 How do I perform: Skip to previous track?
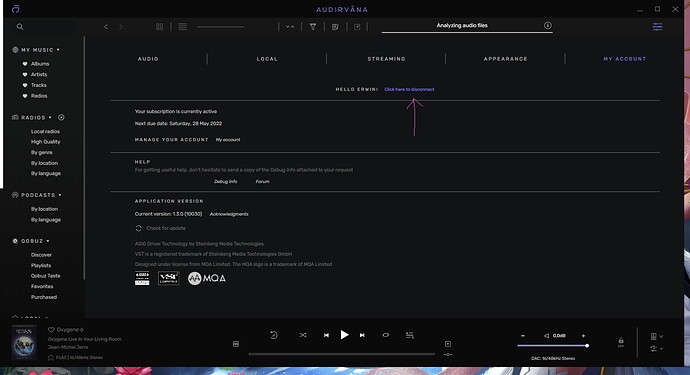click(326, 335)
